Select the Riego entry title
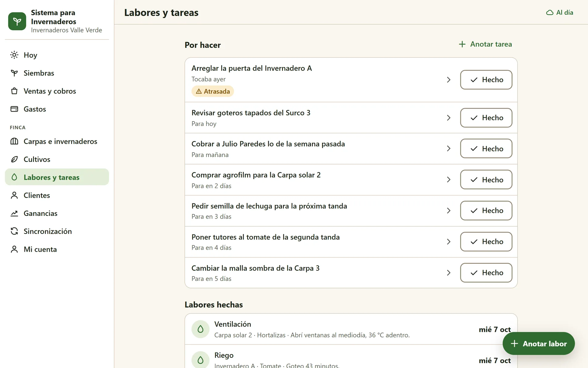Viewport: 588px width, 368px height. [x=224, y=355]
